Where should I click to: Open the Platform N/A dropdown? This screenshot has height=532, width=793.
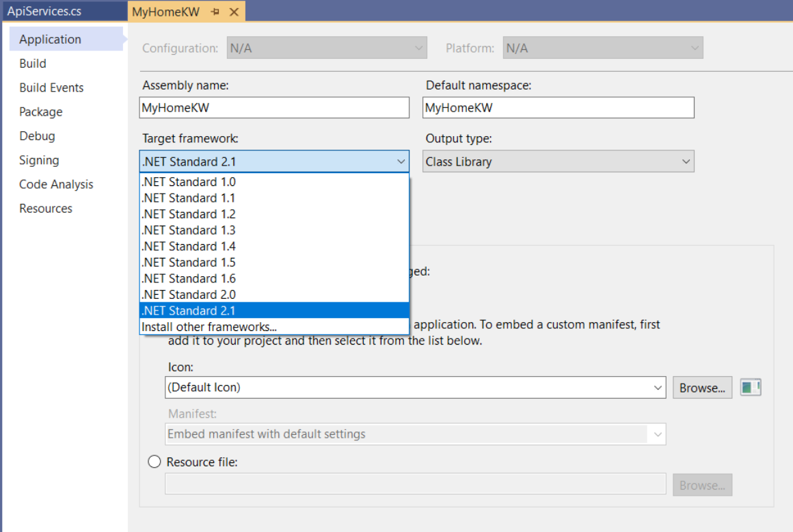[x=603, y=48]
